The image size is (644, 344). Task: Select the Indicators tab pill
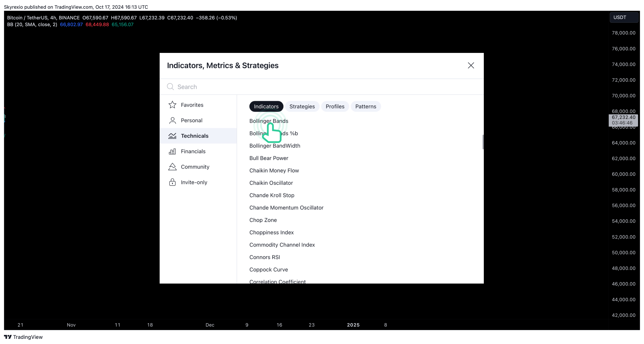266,106
